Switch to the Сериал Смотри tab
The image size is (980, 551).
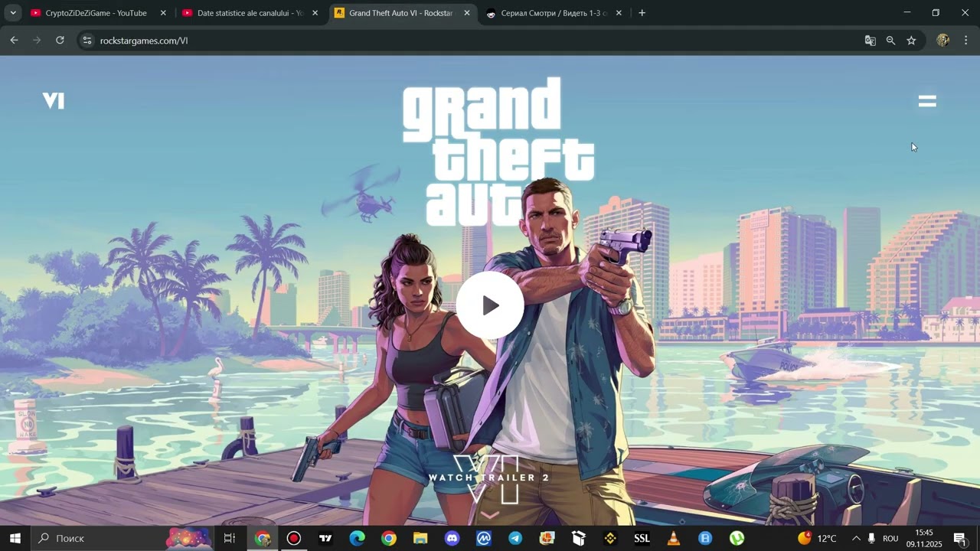pos(554,13)
